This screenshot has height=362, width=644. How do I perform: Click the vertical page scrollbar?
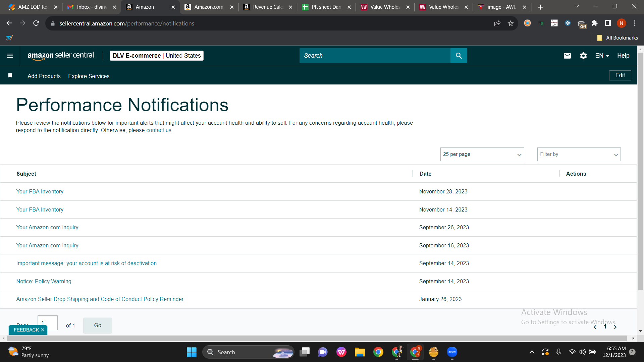coord(640,171)
